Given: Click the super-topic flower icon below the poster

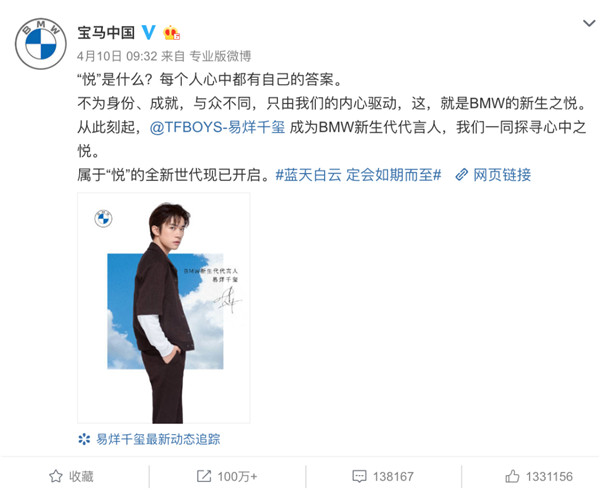Looking at the screenshot, I should pos(84,439).
